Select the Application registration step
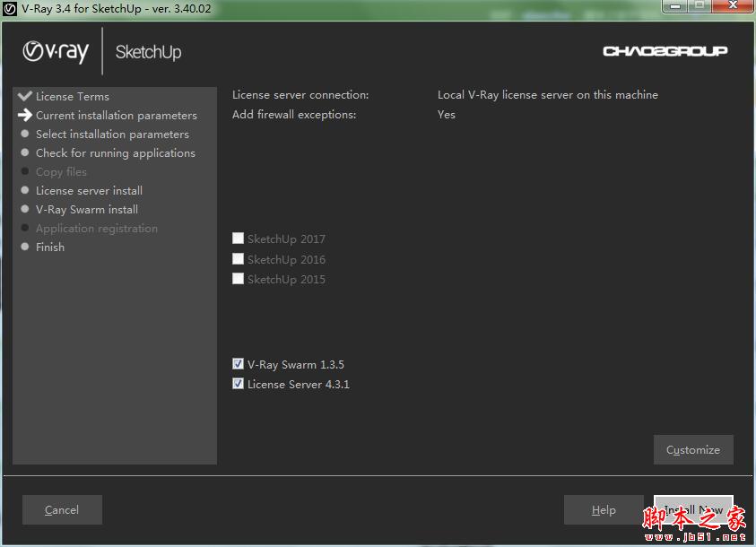Viewport: 756px width, 547px height. (97, 228)
